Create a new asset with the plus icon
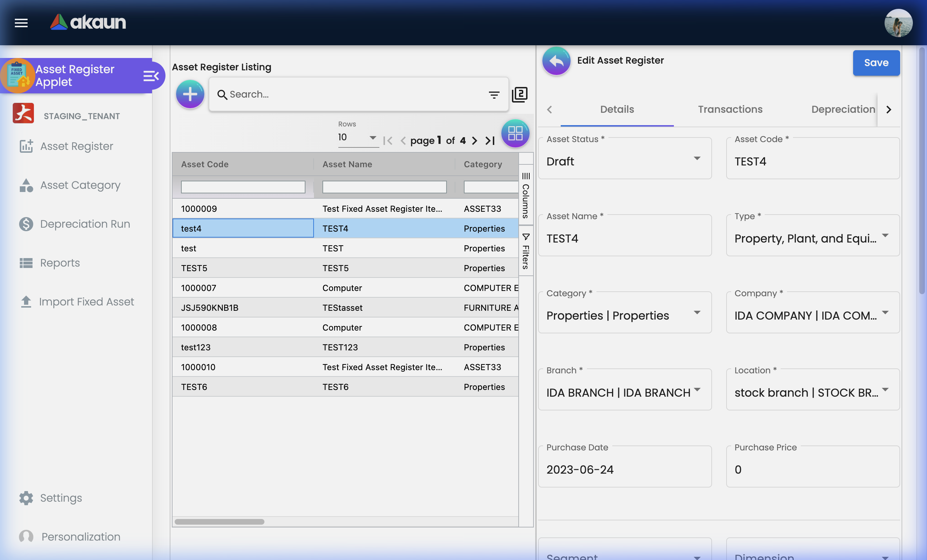 click(x=190, y=94)
